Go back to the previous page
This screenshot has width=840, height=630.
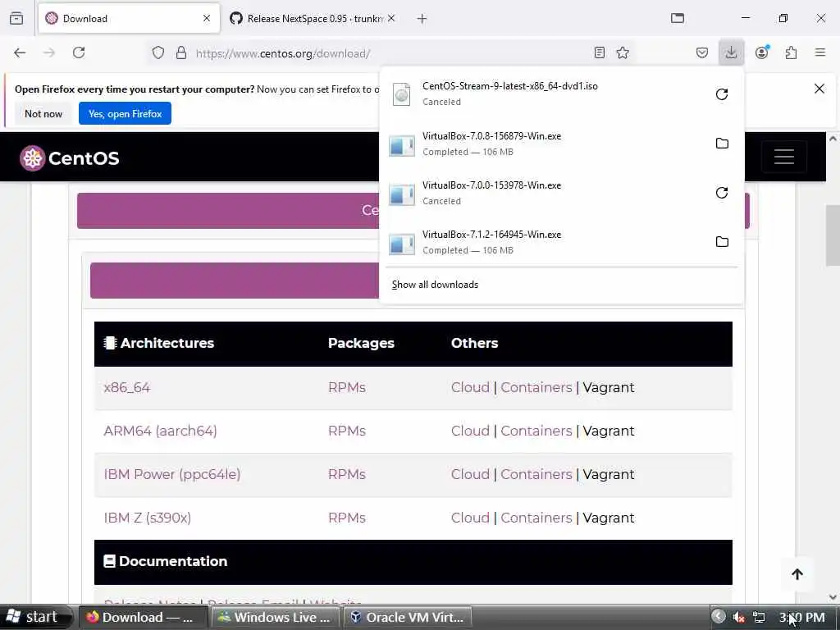20,52
